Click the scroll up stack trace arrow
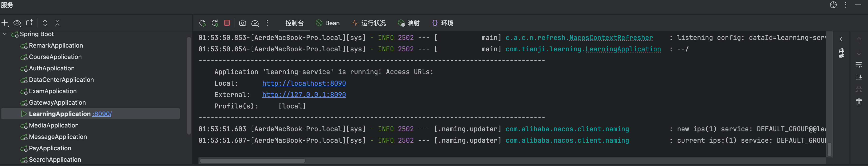The height and width of the screenshot is (166, 868). click(859, 40)
